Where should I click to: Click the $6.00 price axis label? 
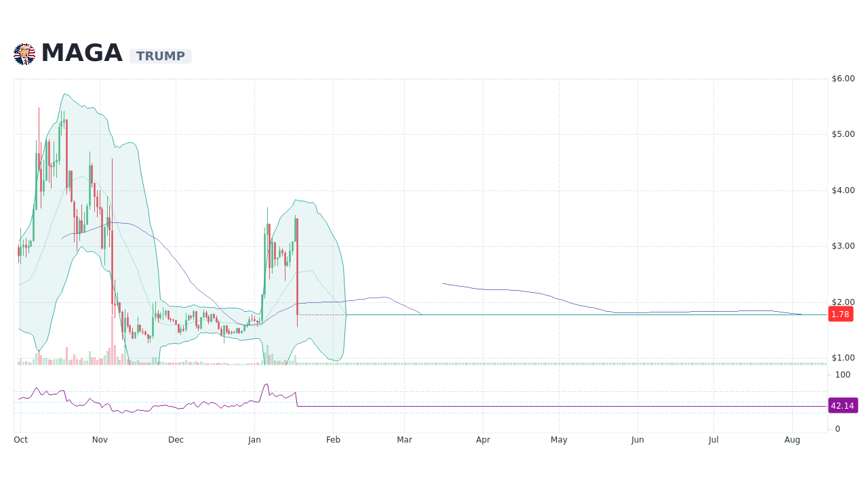(x=842, y=78)
